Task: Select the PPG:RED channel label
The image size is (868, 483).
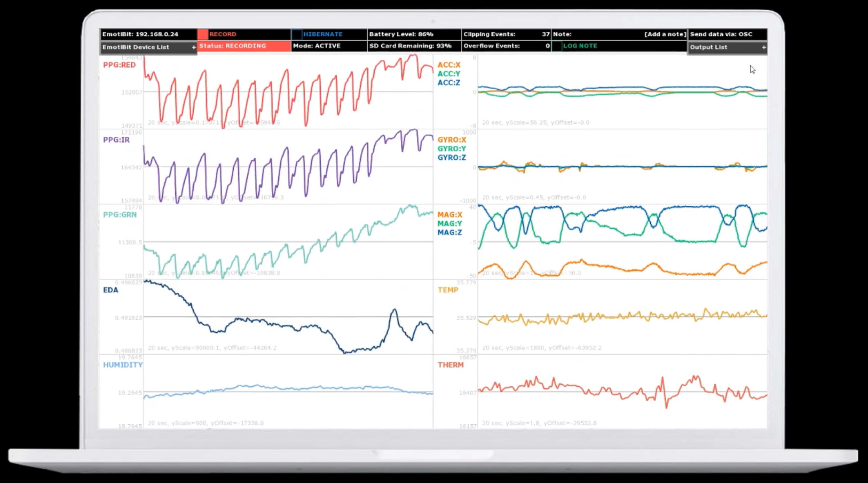Action: [119, 65]
